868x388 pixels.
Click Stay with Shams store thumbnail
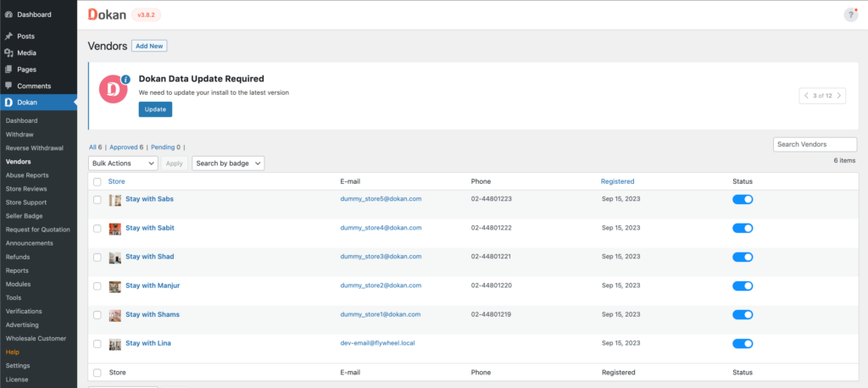point(115,315)
